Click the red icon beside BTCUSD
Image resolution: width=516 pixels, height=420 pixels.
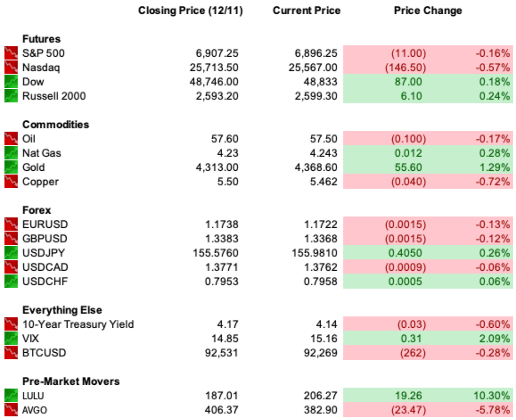pos(11,353)
